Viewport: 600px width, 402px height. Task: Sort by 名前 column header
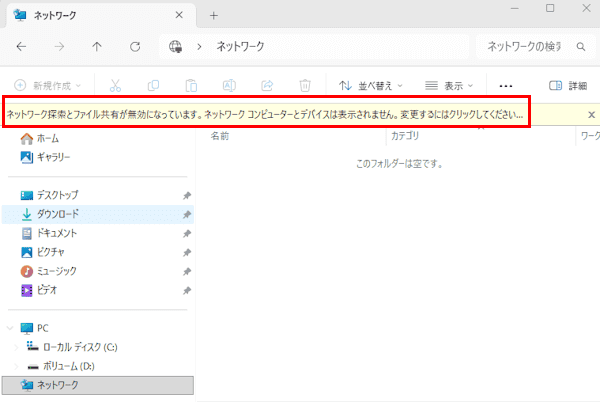click(220, 136)
